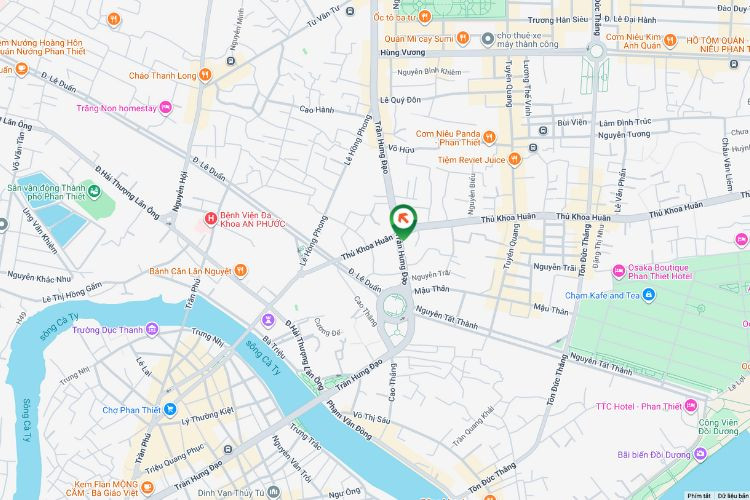The width and height of the screenshot is (750, 500).
Task: Open Bệnh Viện Đa Khoa AN PHƯỚC hospital icon
Action: 210,219
